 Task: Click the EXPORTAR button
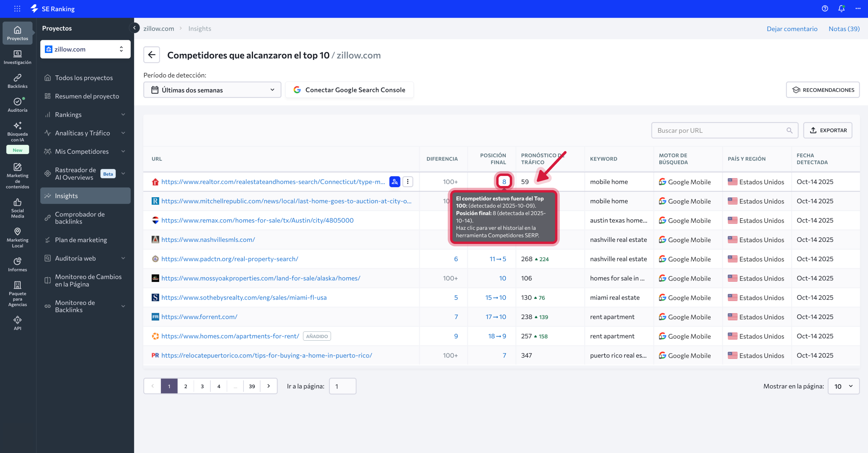[828, 130]
